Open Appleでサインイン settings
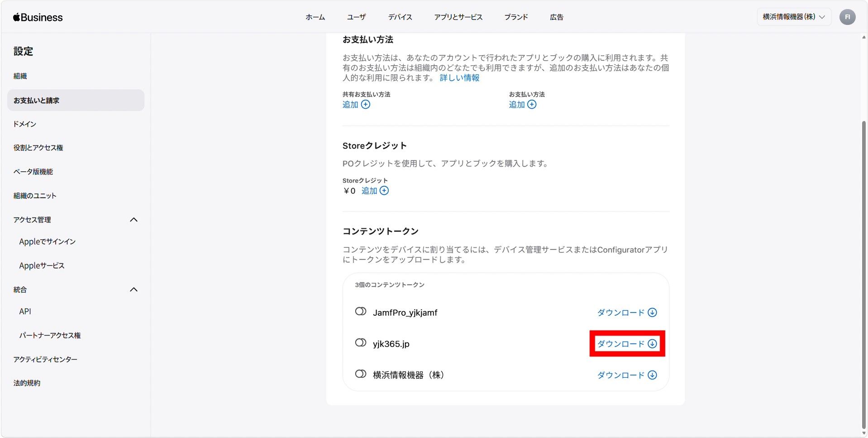Image resolution: width=868 pixels, height=438 pixels. pyautogui.click(x=48, y=242)
